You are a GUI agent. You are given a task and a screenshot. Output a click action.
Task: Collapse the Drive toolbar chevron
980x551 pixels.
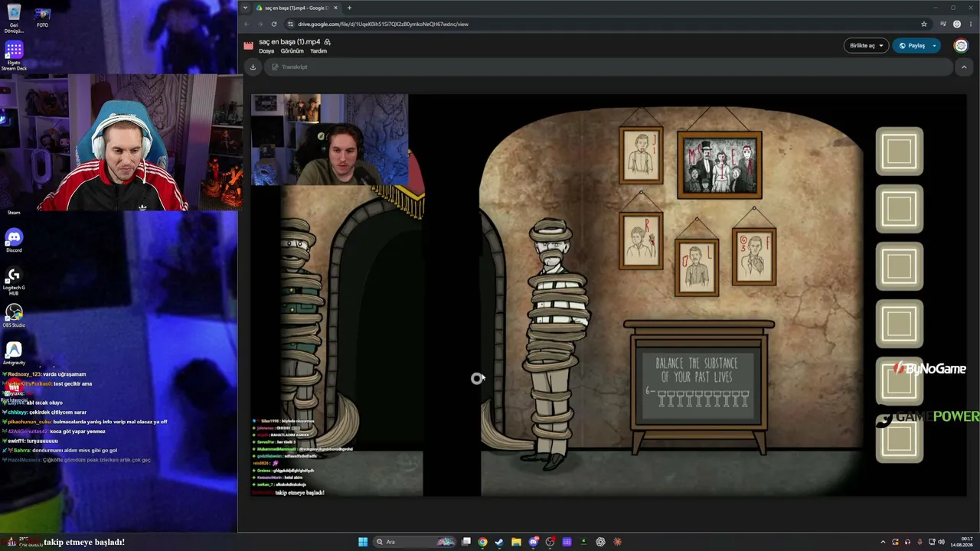[x=964, y=67]
